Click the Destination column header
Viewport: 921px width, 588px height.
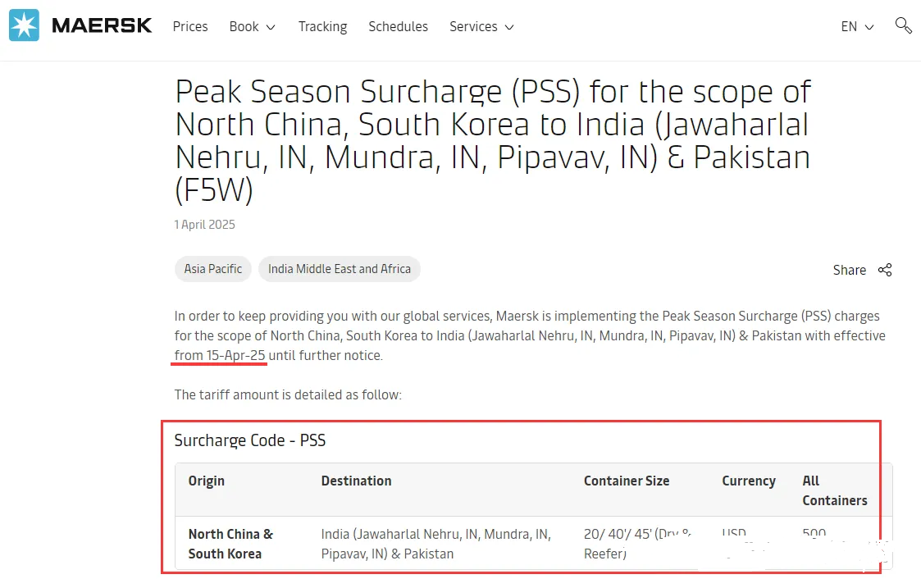356,481
